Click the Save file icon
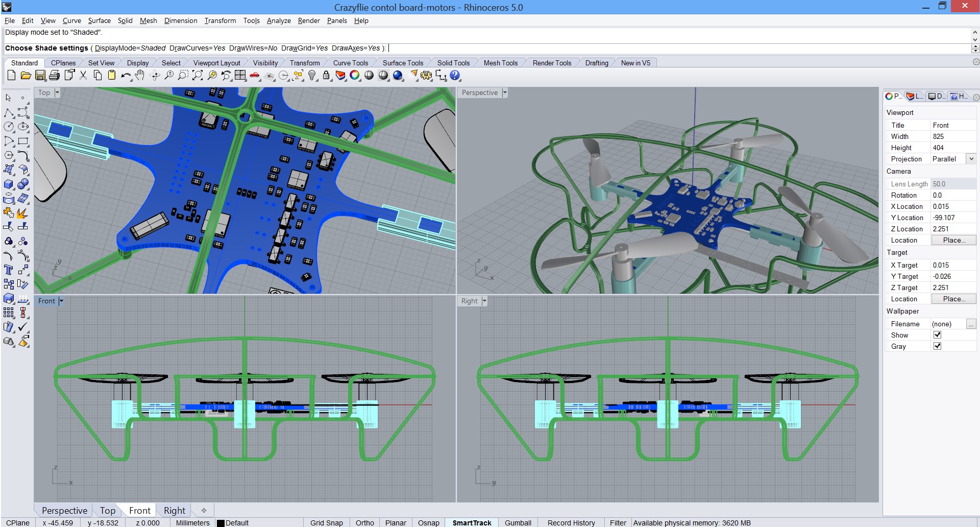Viewport: 980px width, 527px height. pyautogui.click(x=40, y=76)
